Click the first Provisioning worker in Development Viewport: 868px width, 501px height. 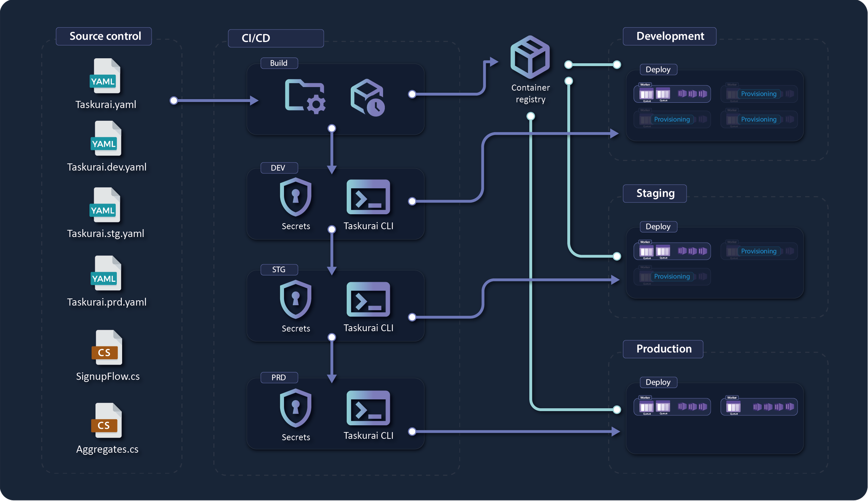tap(759, 94)
